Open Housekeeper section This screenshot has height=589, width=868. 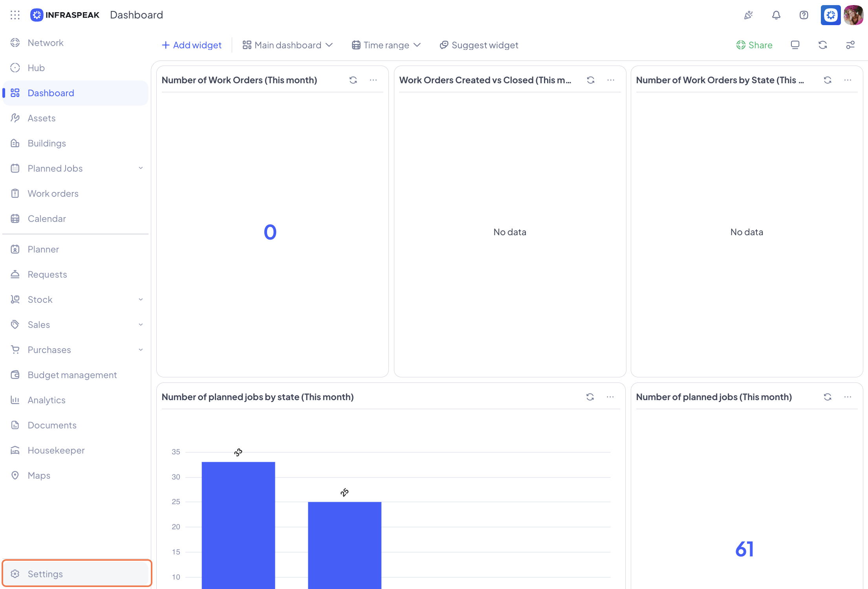coord(75,450)
